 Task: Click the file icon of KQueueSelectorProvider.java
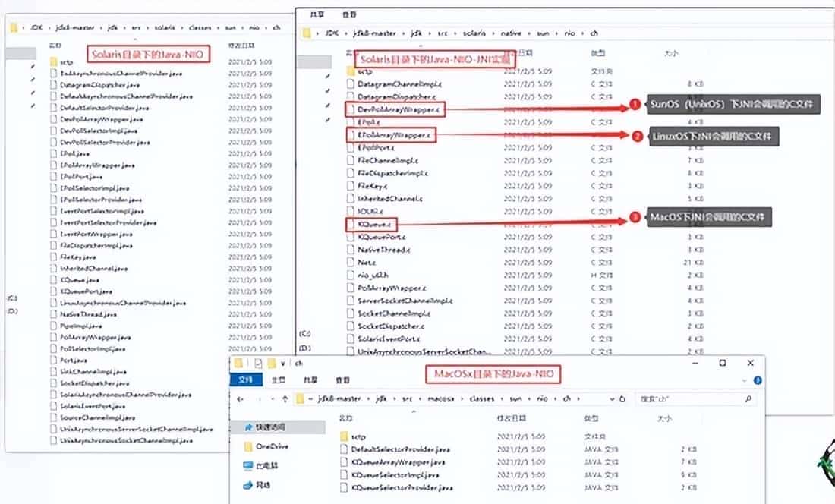click(x=344, y=487)
